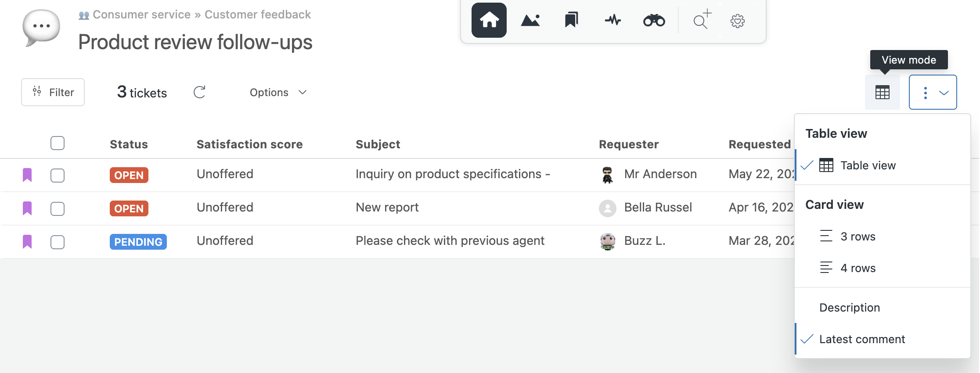Open the activity pulse icon
The height and width of the screenshot is (373, 980).
click(612, 20)
